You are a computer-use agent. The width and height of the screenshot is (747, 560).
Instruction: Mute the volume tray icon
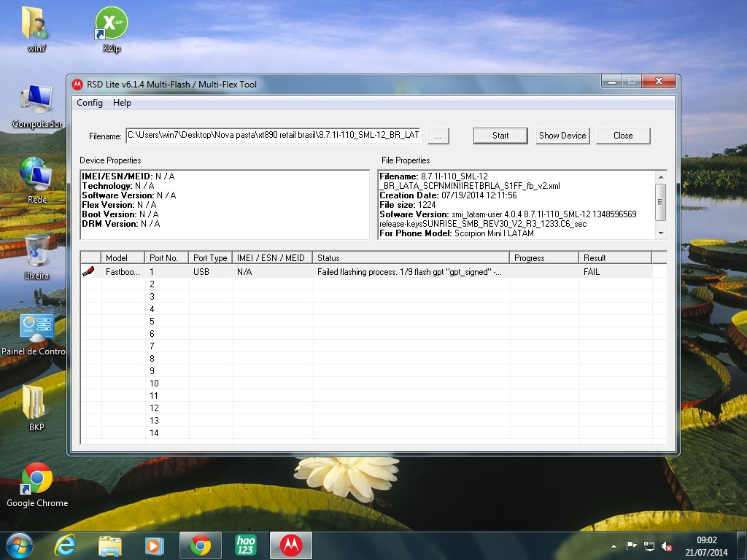pos(666,546)
